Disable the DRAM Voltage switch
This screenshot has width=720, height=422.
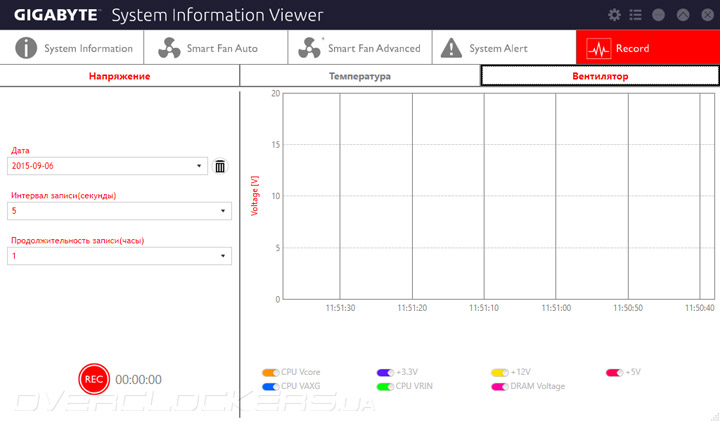pos(500,386)
